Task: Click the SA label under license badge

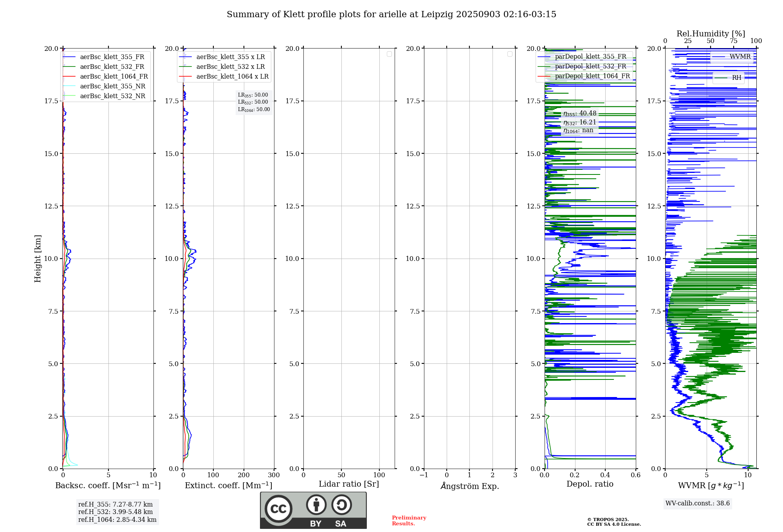Action: 341,524
